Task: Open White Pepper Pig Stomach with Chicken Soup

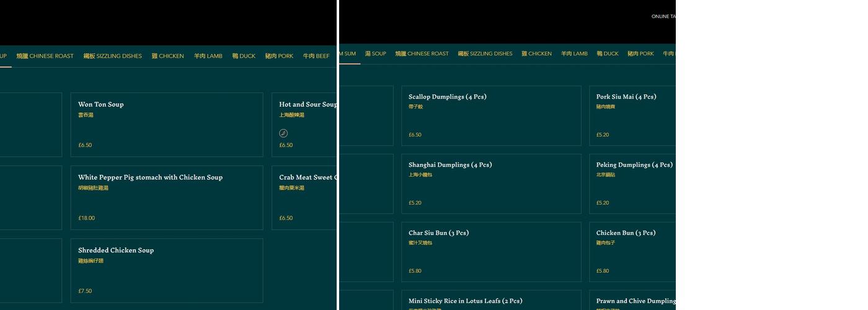Action: (166, 197)
